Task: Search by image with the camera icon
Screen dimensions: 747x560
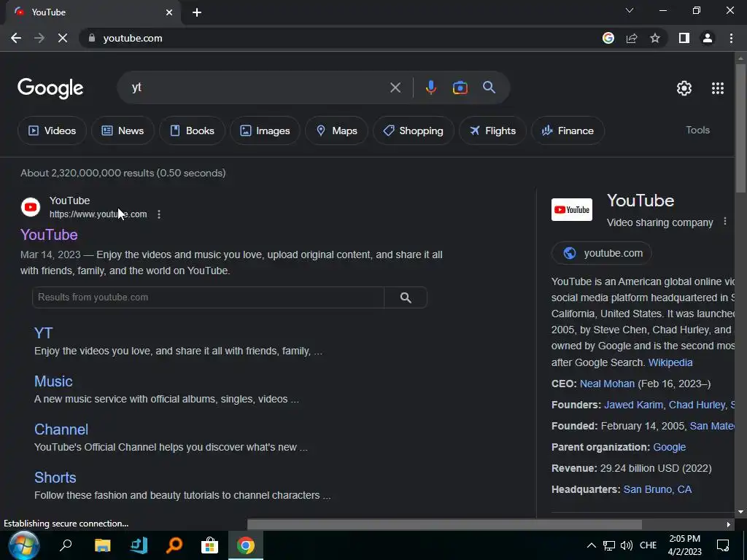Action: click(460, 87)
